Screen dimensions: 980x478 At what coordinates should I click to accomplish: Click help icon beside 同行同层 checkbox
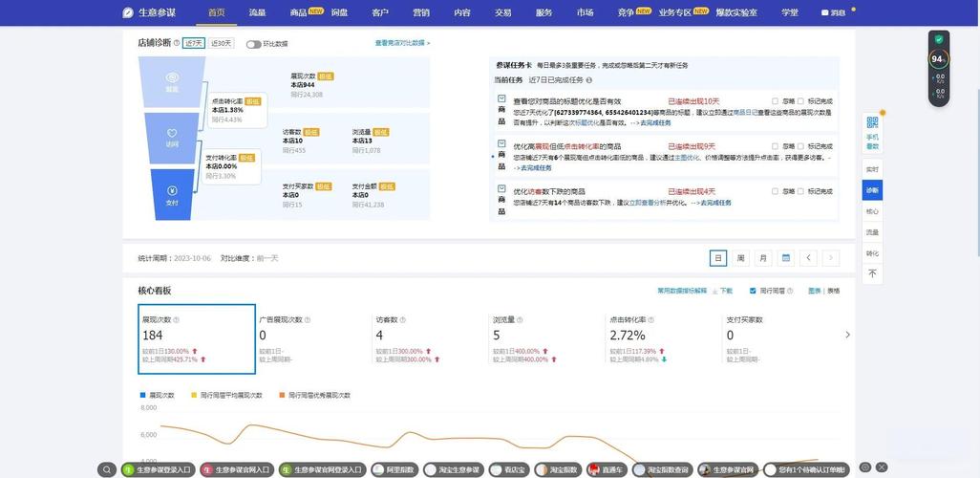click(790, 291)
